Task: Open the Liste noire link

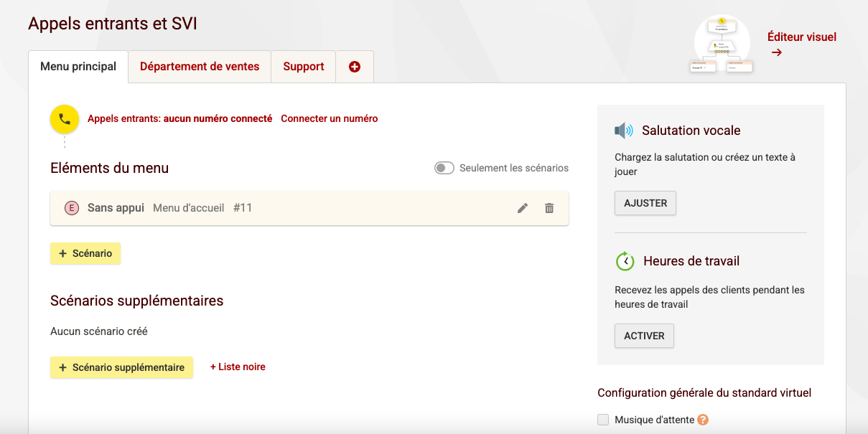Action: coord(238,367)
